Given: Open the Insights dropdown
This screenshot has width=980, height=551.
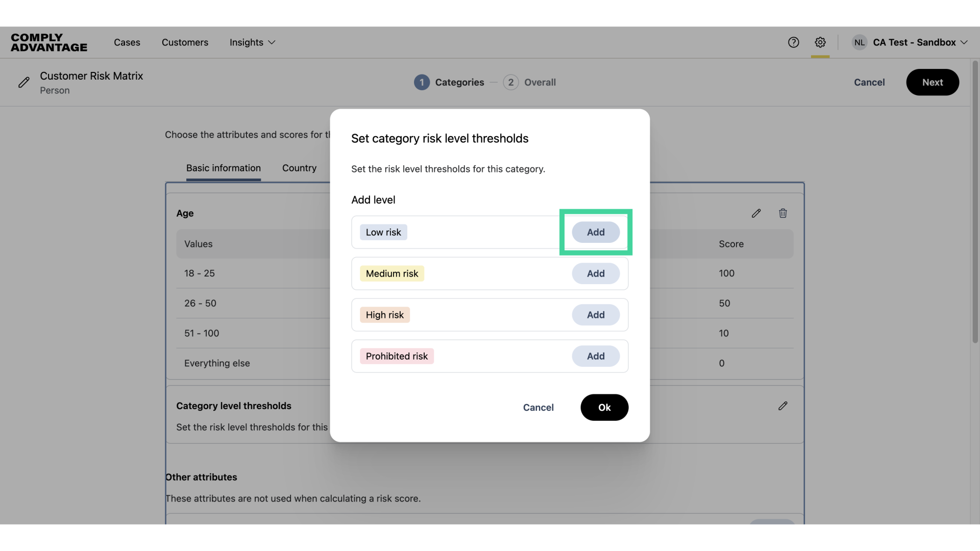Looking at the screenshot, I should click(252, 42).
